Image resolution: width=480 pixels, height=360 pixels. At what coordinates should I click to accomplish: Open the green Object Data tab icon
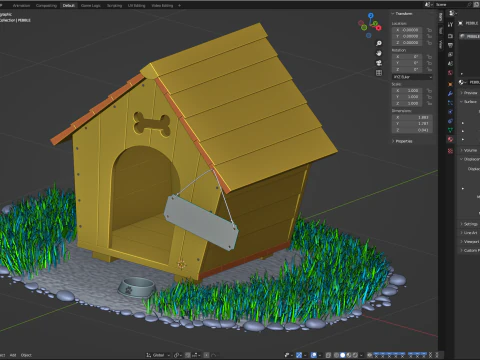tap(450, 130)
